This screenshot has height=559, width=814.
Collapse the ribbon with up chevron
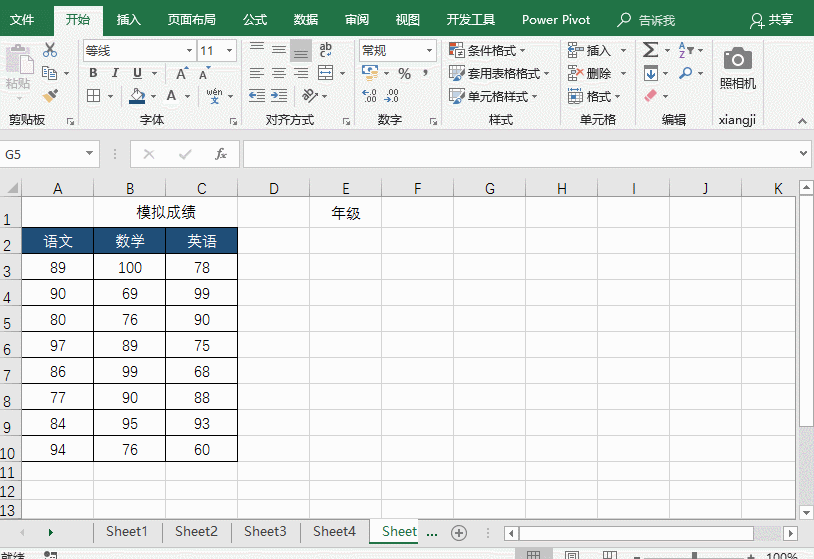point(802,121)
